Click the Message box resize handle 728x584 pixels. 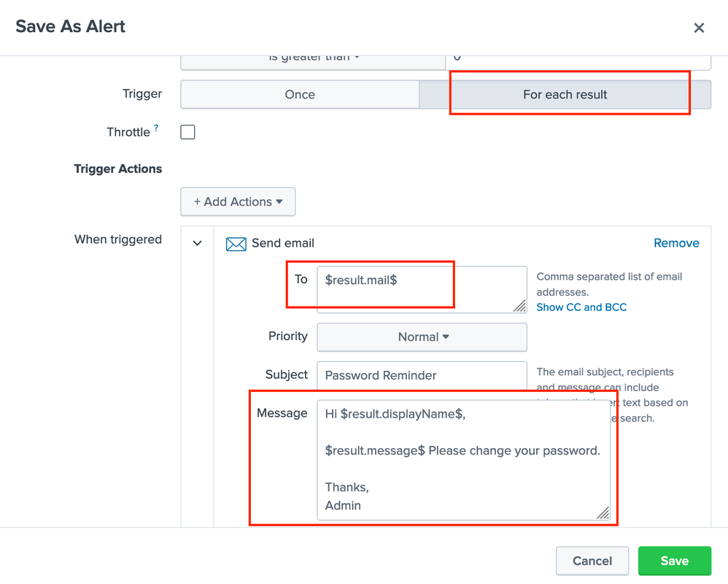pyautogui.click(x=603, y=513)
